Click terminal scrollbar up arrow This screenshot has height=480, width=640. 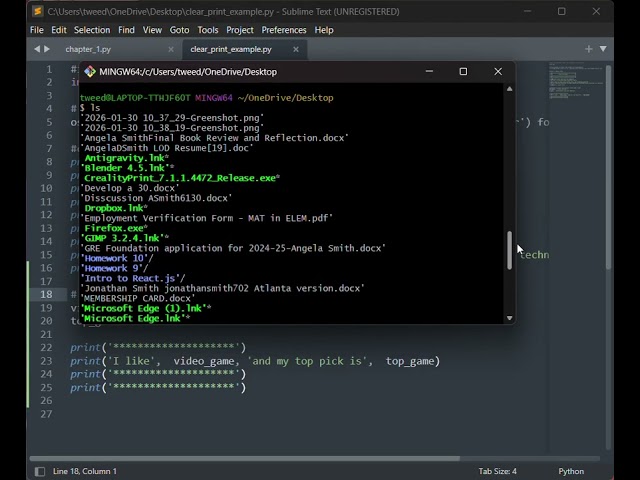[509, 89]
